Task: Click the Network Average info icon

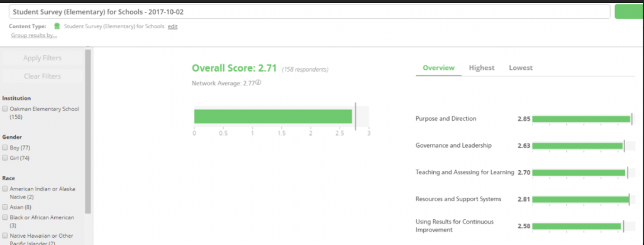Action: 258,82
